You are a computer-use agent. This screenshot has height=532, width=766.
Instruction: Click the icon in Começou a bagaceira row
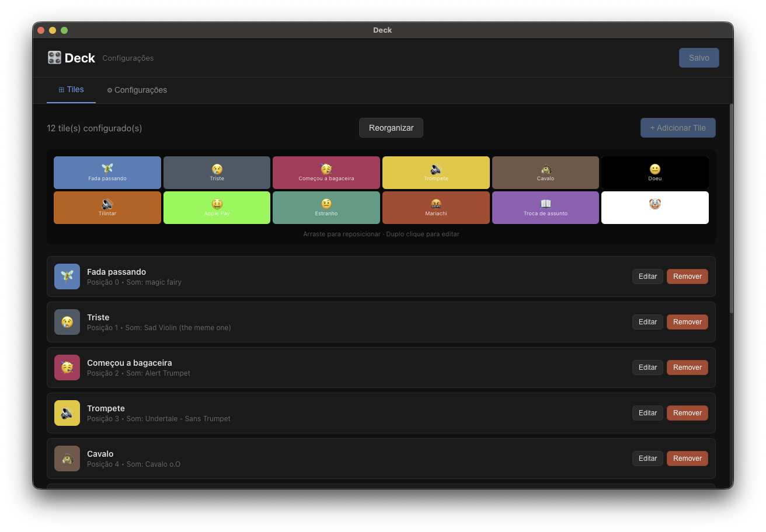pos(67,367)
